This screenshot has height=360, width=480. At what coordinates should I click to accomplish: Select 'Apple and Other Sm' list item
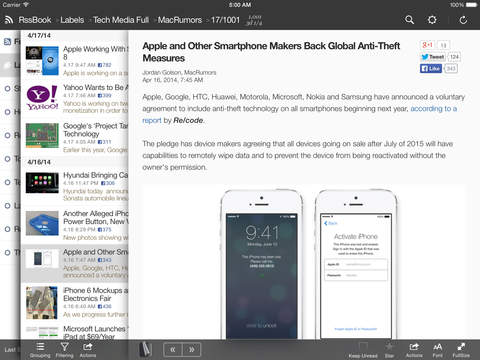75,264
